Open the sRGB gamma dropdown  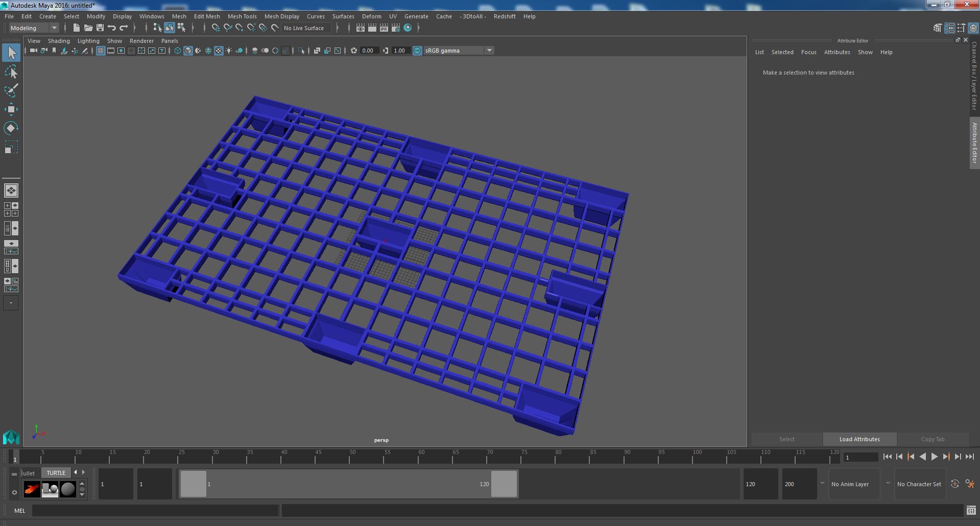458,51
